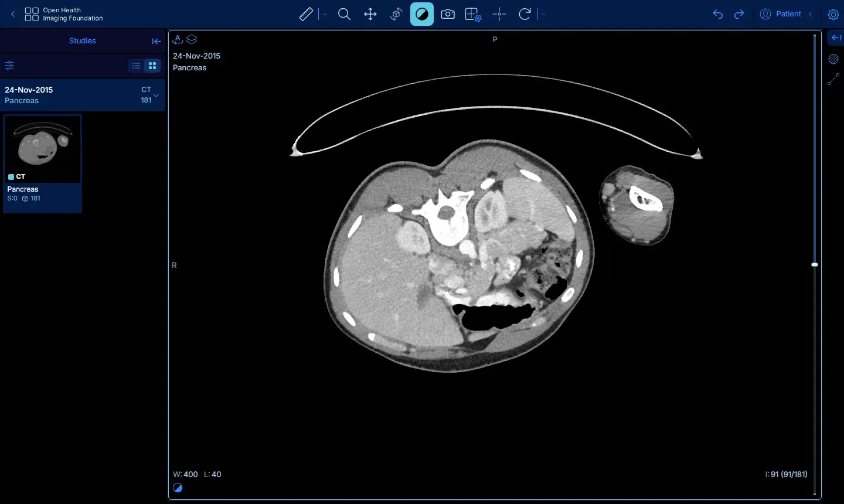Screen dimensions: 844x504
Task: Click the window level preset icon below viewport
Action: (x=178, y=488)
